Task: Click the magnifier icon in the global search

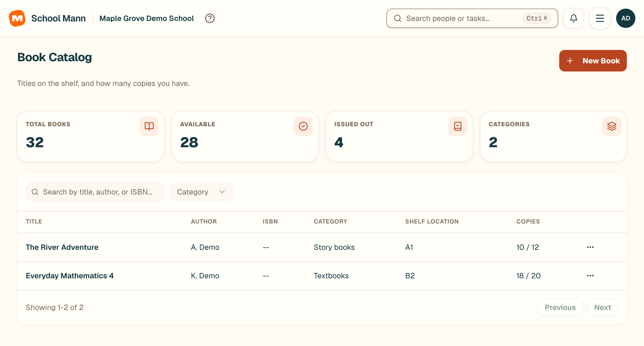Action: pos(398,18)
